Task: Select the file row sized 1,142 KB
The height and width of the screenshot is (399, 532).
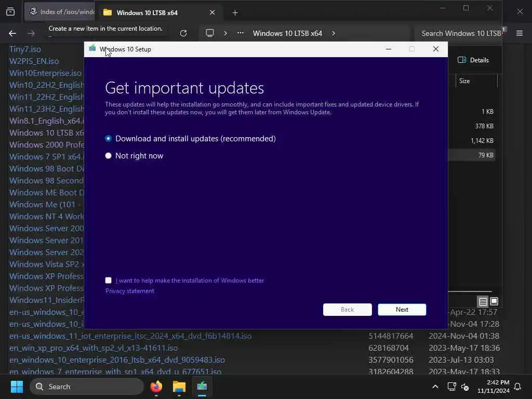Action: (472, 140)
